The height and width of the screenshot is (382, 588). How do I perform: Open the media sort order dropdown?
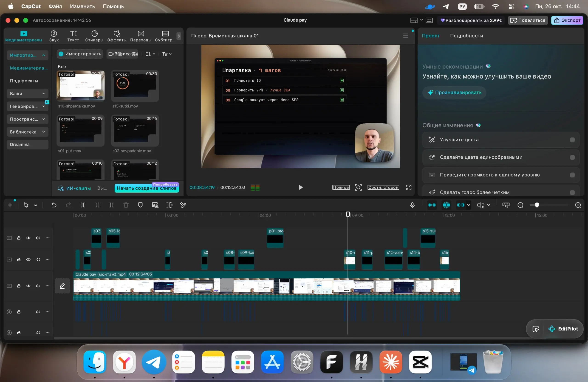pos(150,54)
